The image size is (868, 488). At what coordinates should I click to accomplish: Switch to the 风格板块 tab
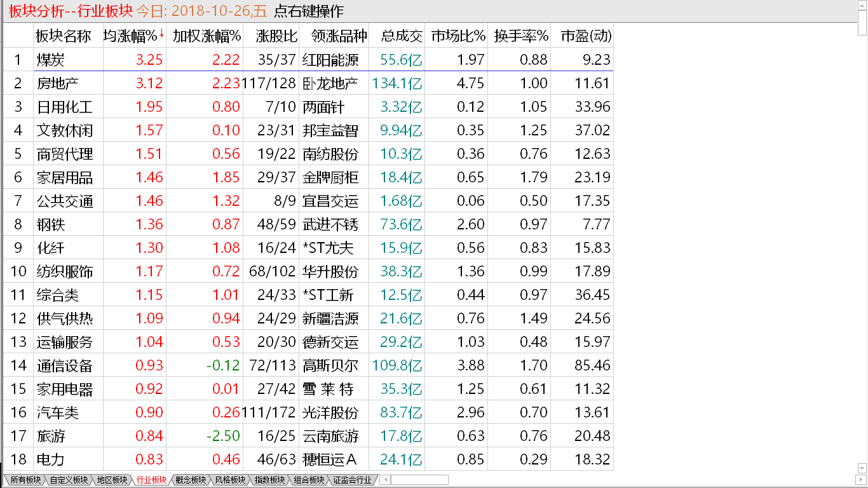(x=230, y=480)
